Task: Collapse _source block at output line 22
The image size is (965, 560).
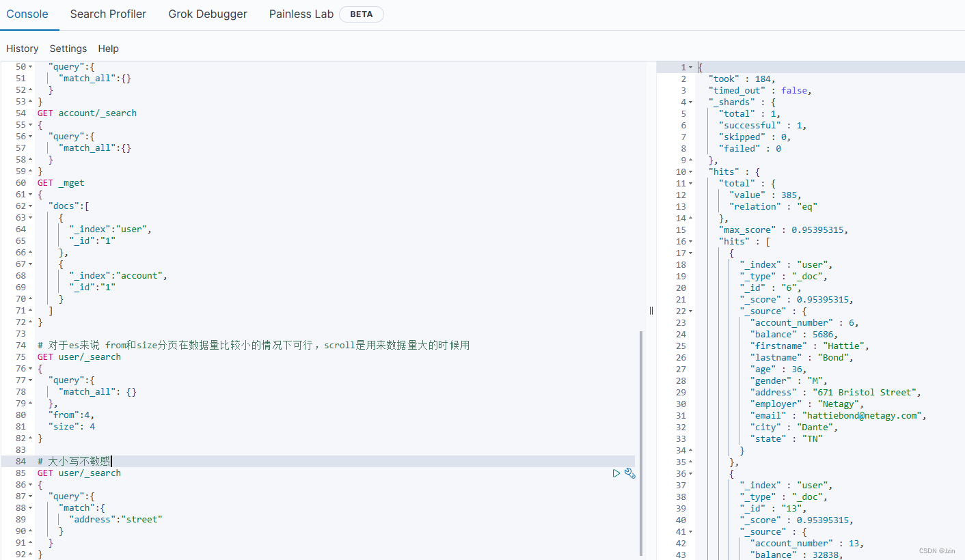Action: 691,311
